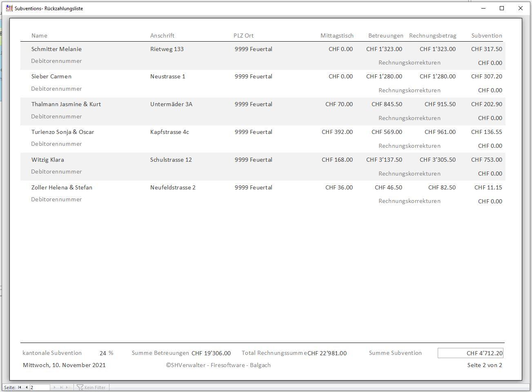Click the next page arrow
The height and width of the screenshot is (392, 532).
coord(55,388)
